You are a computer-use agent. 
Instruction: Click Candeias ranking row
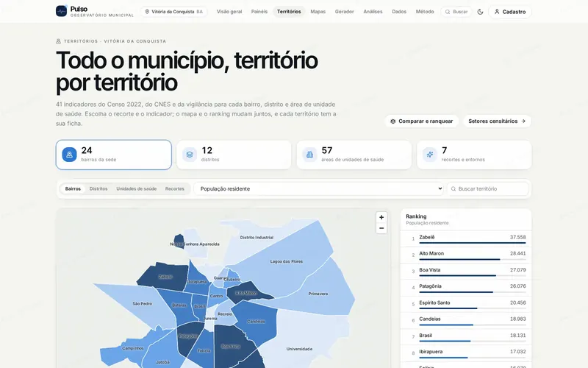pos(466,320)
